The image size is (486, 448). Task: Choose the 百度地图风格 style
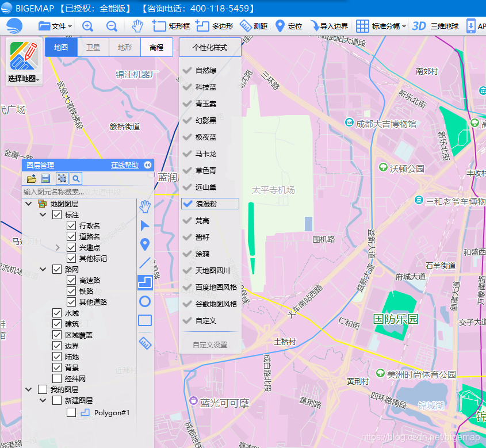pos(210,287)
